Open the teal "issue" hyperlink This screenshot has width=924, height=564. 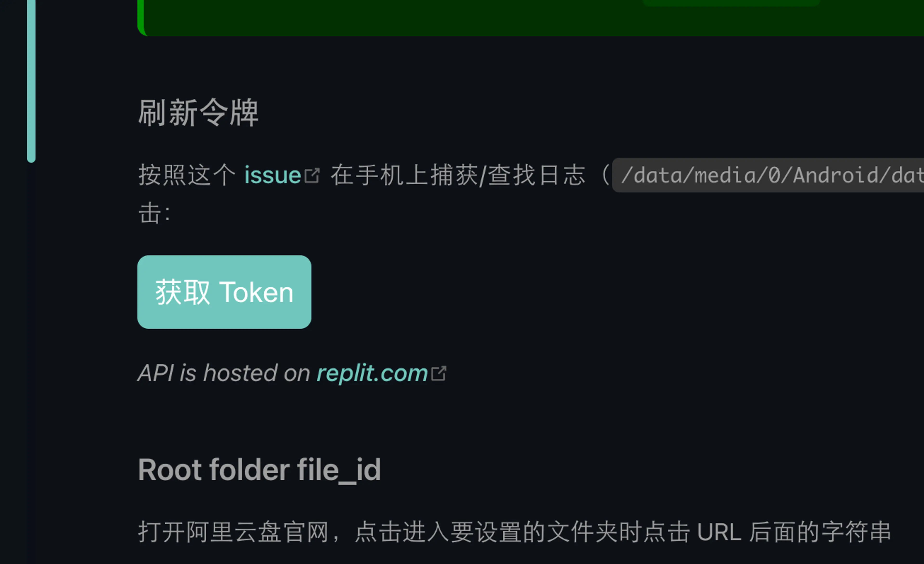pos(273,175)
